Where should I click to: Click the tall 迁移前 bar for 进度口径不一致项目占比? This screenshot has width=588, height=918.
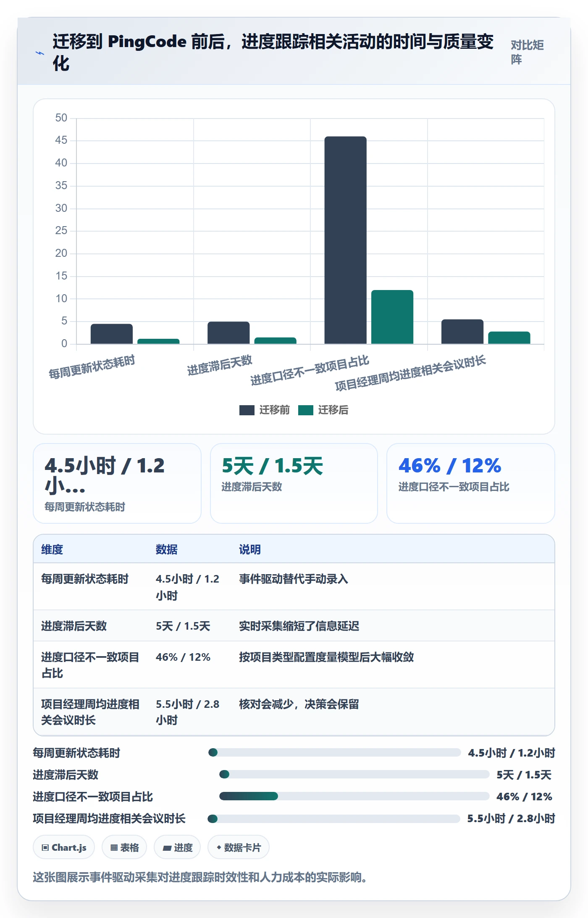pyautogui.click(x=345, y=240)
